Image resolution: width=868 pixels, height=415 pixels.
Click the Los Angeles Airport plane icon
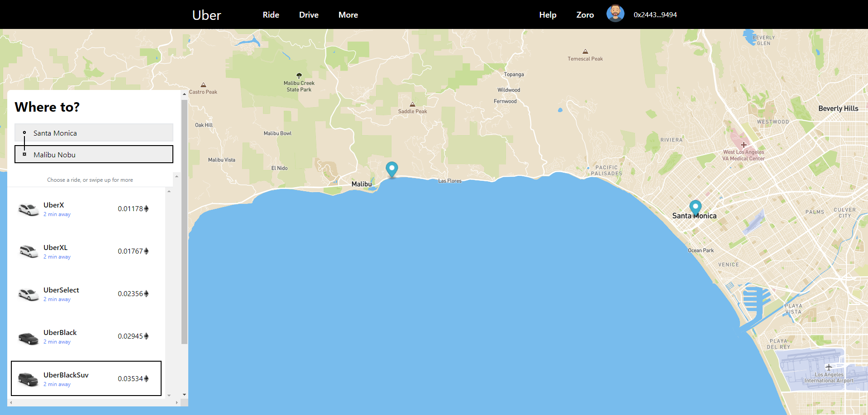tap(828, 367)
